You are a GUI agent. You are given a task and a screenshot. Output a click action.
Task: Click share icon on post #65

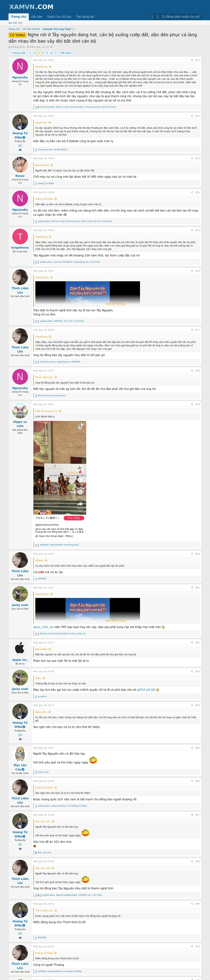click(192, 748)
